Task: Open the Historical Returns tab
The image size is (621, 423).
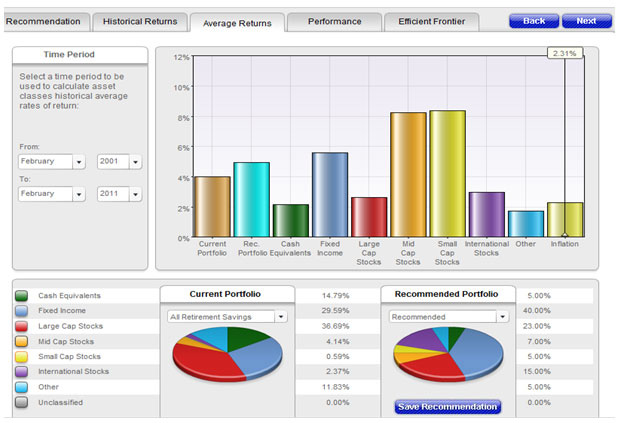Action: tap(140, 22)
